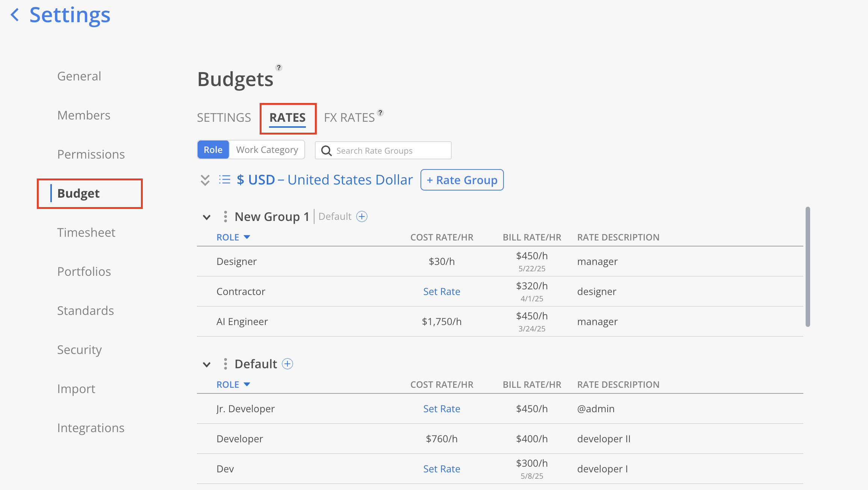This screenshot has width=868, height=490.
Task: Collapse the Default rate group section
Action: click(207, 364)
